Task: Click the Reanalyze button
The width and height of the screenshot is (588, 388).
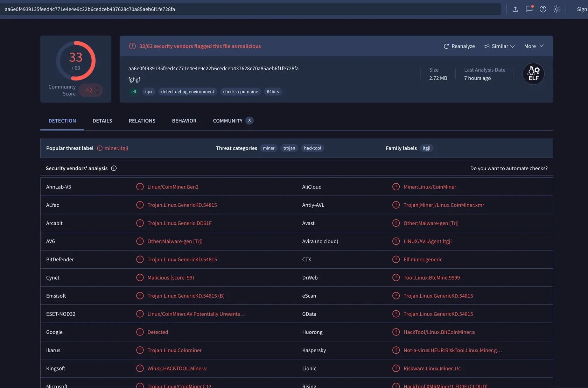Action: (459, 46)
